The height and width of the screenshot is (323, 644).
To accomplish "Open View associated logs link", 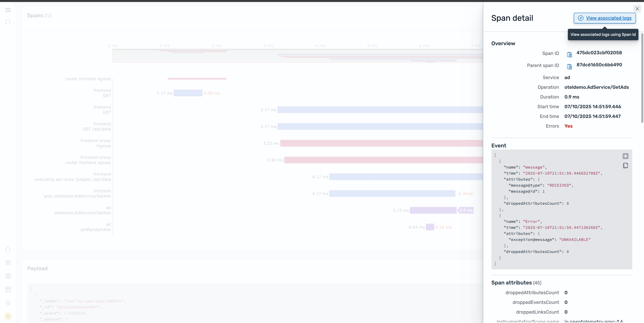I will (x=604, y=18).
